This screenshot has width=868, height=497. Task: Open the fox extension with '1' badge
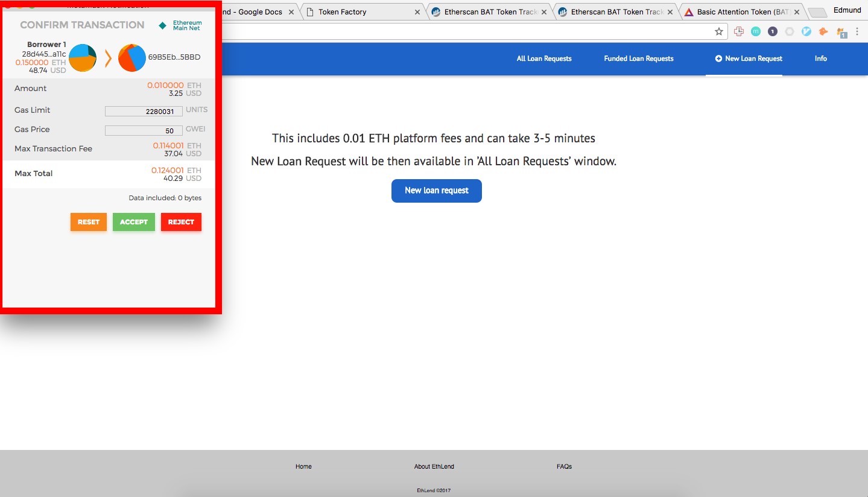point(842,33)
